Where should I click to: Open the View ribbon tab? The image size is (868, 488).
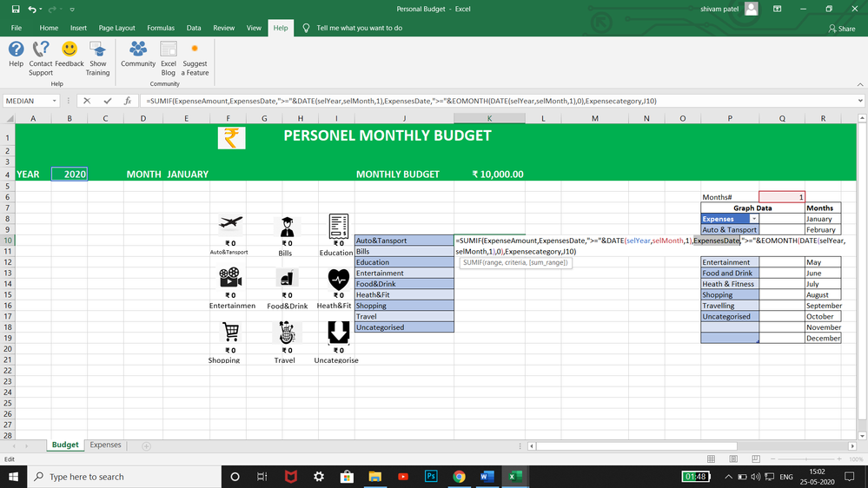254,28
